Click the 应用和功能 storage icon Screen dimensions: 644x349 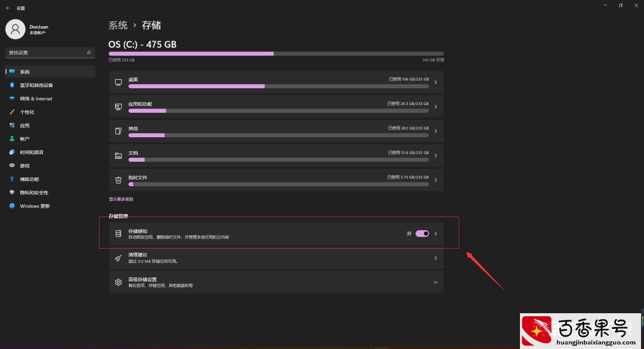(118, 107)
